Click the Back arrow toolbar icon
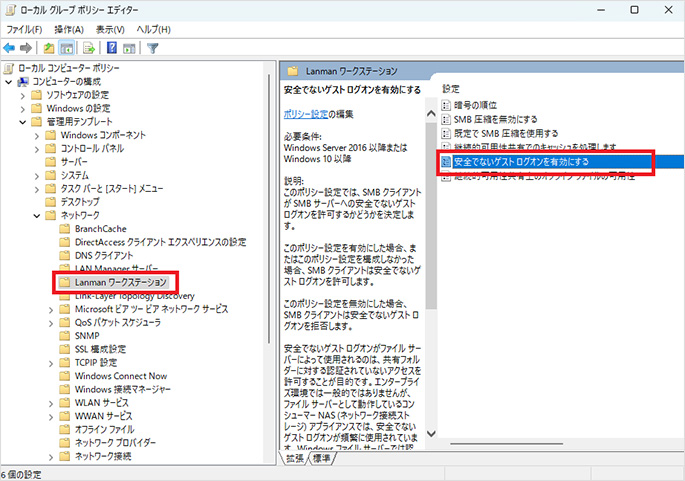Viewport: 685px width, 481px height. pyautogui.click(x=9, y=47)
